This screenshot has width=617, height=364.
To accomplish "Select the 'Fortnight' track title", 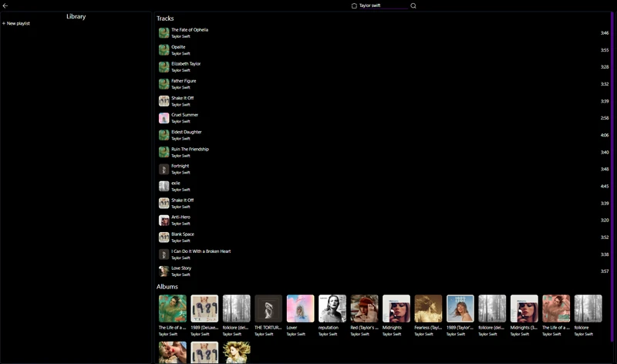I will [x=180, y=166].
